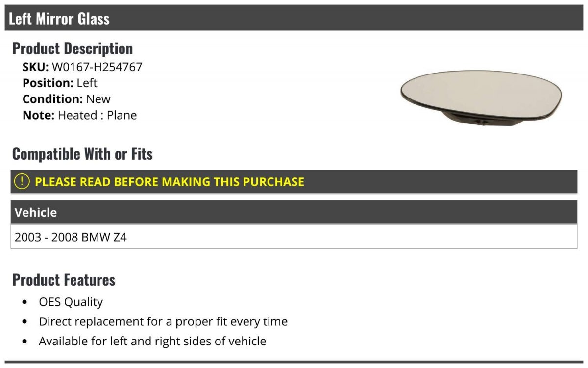The height and width of the screenshot is (368, 588).
Task: Click the yellow exclamation warning icon
Action: (22, 181)
